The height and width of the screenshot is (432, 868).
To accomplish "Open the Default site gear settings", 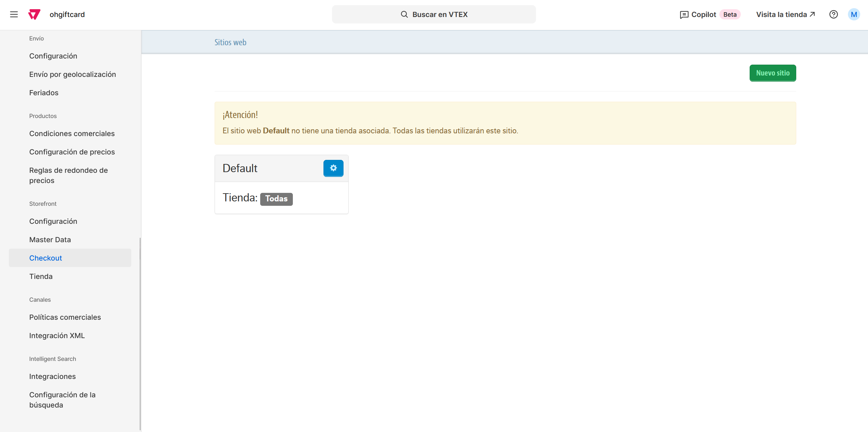I will coord(333,168).
